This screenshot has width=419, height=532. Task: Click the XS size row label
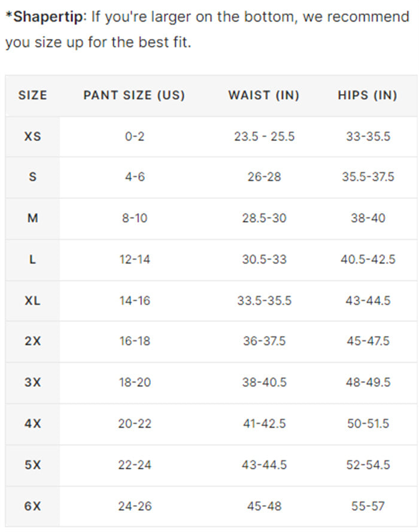pyautogui.click(x=32, y=137)
